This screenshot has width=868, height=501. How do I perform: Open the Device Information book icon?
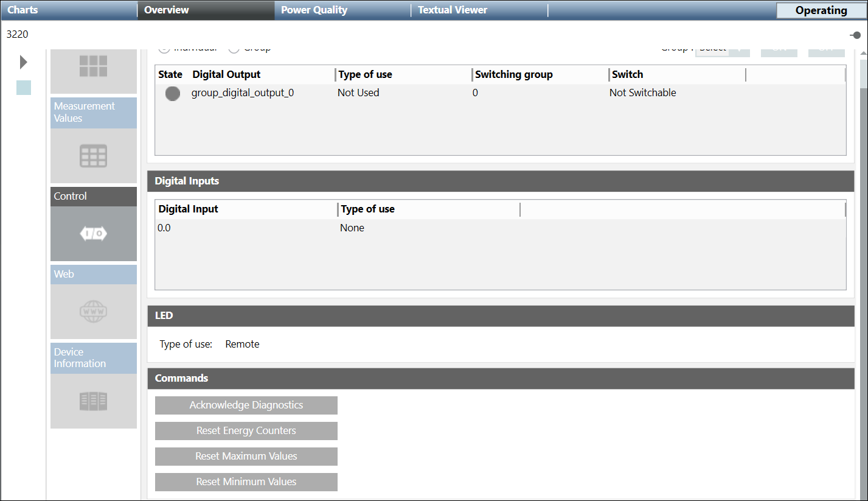[94, 401]
